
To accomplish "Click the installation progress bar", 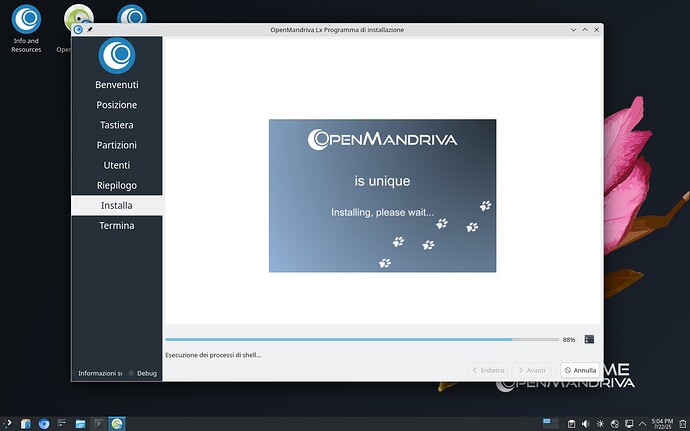I will [x=360, y=339].
